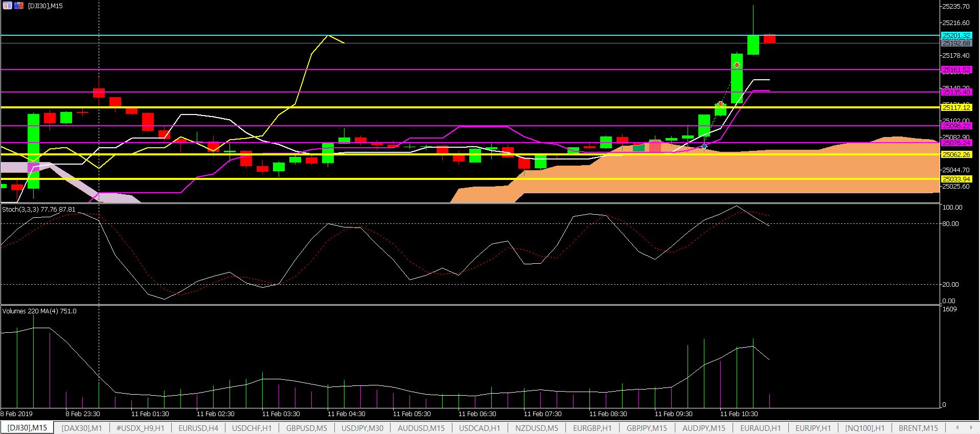Click the 11 Feb 05:30 time label
This screenshot has width=980, height=434.
click(412, 414)
